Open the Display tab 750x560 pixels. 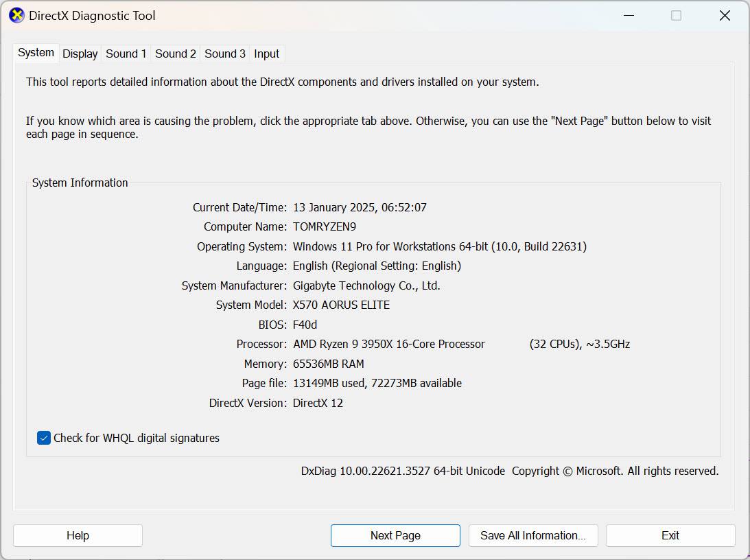click(80, 54)
